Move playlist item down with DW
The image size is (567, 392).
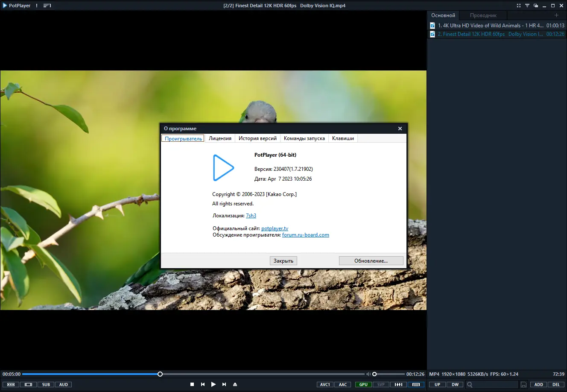(455, 385)
